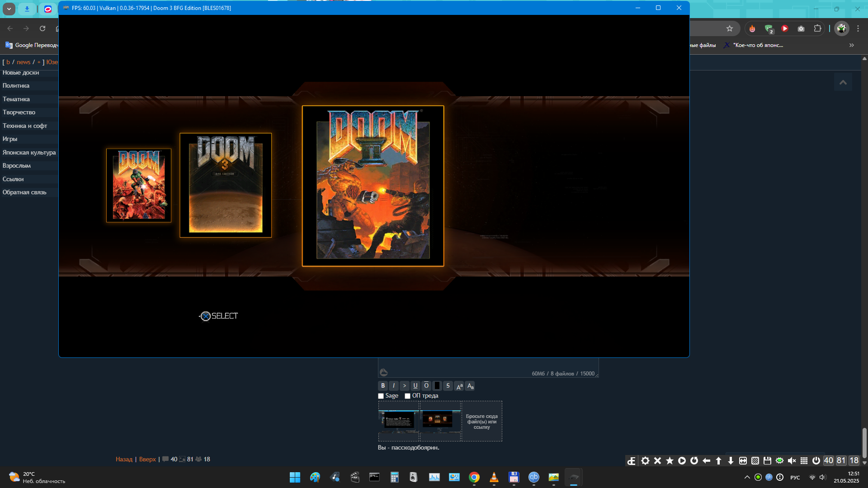Expand the bookmarks overflow chevron
The image size is (868, 488).
852,45
